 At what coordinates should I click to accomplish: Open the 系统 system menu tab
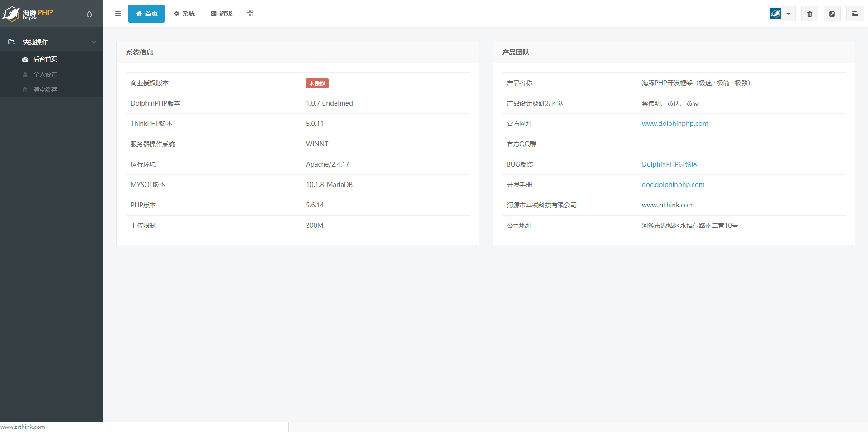(184, 14)
